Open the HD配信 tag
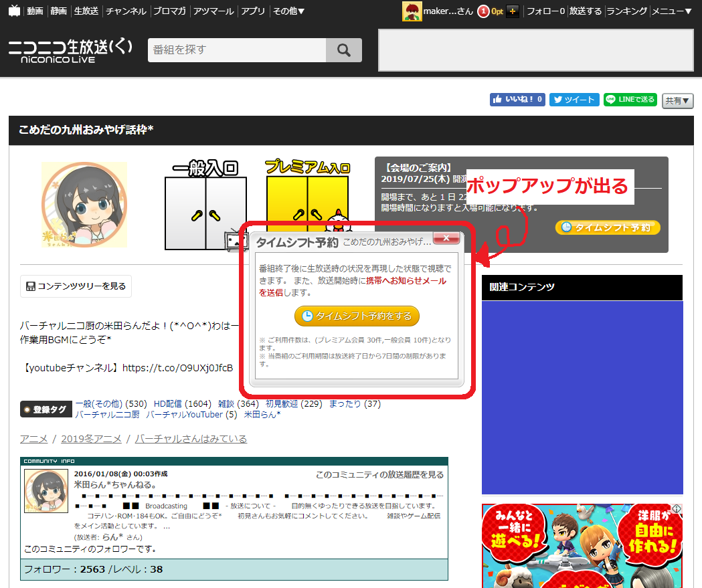The width and height of the screenshot is (702, 588). [x=167, y=403]
